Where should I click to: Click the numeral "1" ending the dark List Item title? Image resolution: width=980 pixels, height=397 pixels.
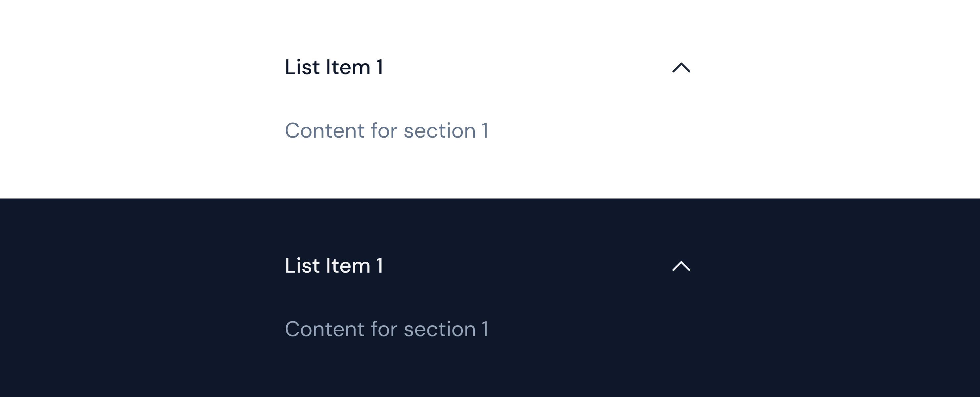click(379, 265)
